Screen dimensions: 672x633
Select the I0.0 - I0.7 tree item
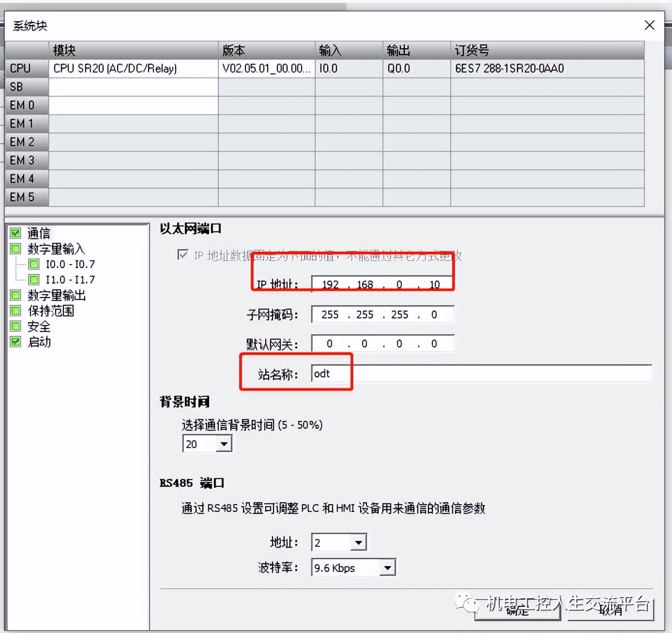(70, 264)
